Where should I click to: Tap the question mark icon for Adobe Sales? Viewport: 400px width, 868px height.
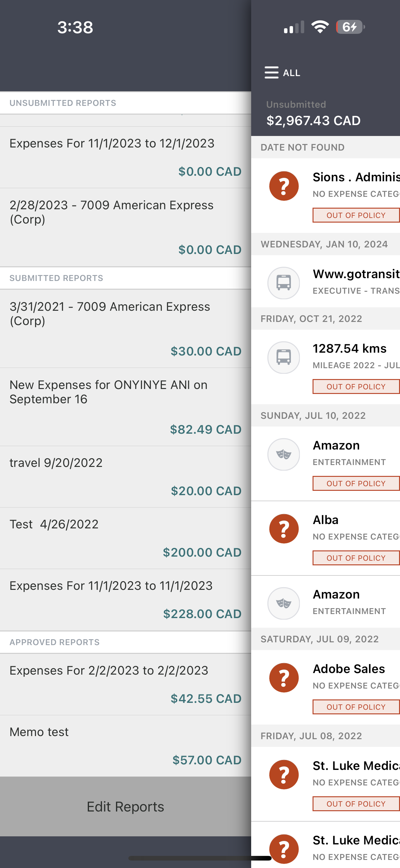(x=284, y=678)
